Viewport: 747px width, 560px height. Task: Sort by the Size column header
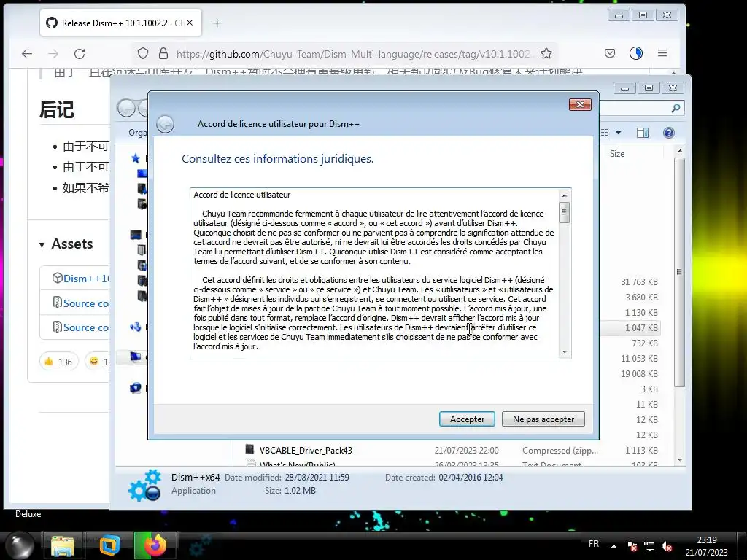pyautogui.click(x=617, y=154)
